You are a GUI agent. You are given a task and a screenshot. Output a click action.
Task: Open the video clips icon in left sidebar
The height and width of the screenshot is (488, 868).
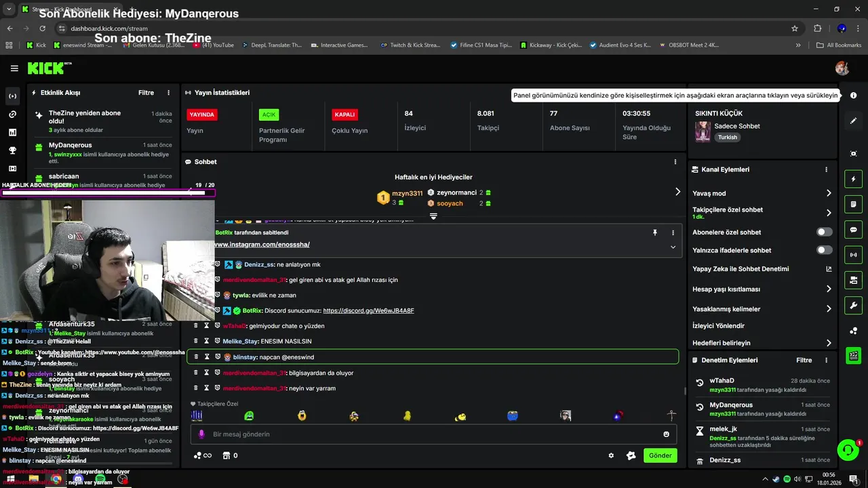12,168
